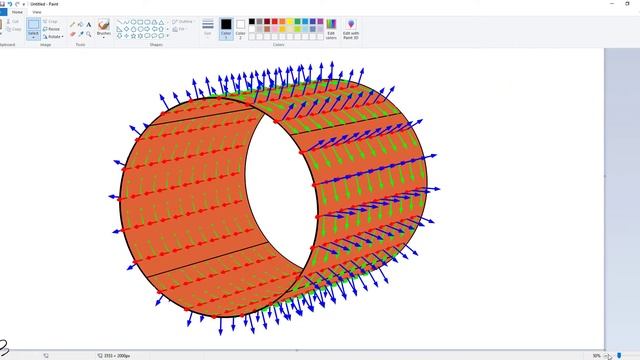
Task: Click Edit with Paint 3D
Action: click(351, 29)
